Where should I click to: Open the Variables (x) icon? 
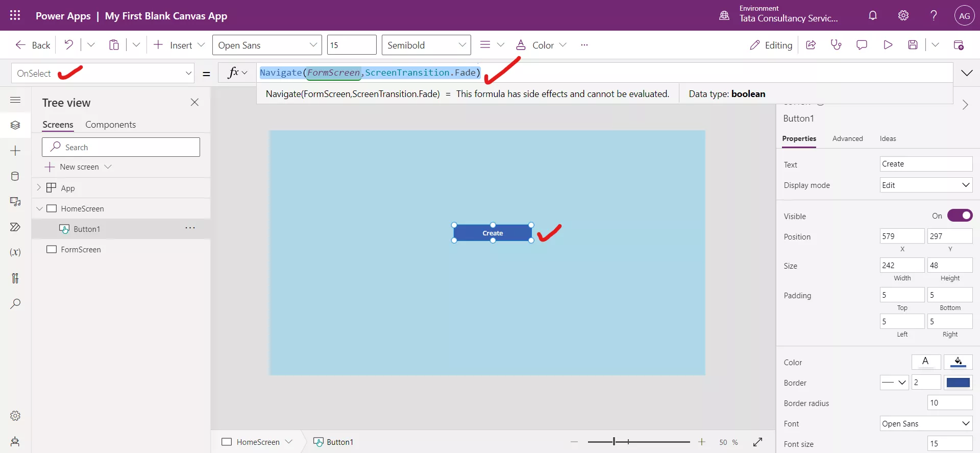15,252
